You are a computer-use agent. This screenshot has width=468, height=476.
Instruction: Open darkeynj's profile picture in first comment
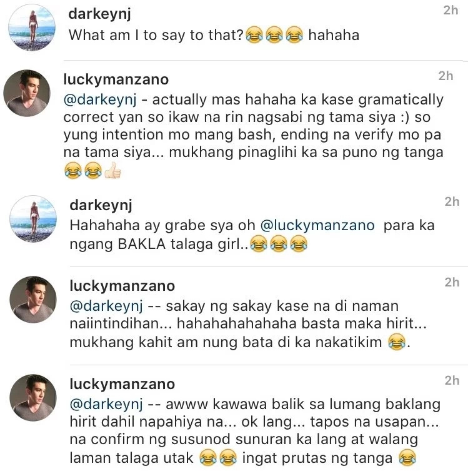(x=32, y=28)
